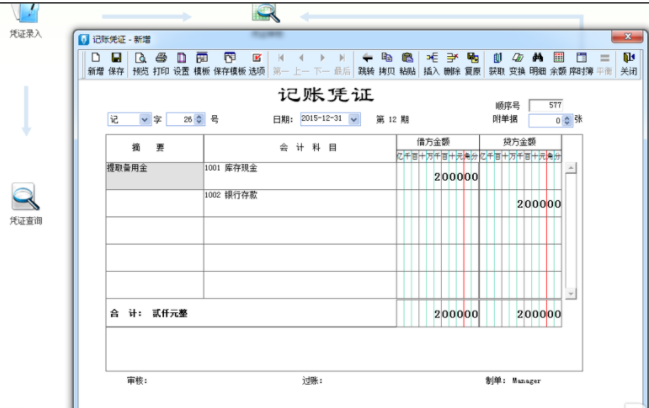Screen dimensions: 649x408
Task: Open 设置 settings in toolbar
Action: pos(181,64)
